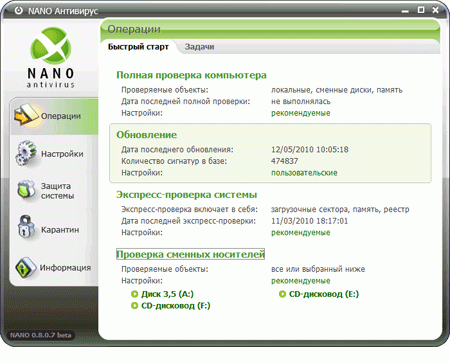Select the Карантин sidebar label
Viewport: 450px width, 363px height.
(60, 230)
